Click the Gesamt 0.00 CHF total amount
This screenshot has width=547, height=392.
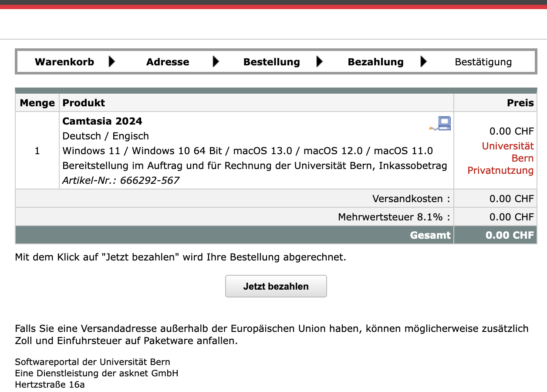tap(510, 235)
